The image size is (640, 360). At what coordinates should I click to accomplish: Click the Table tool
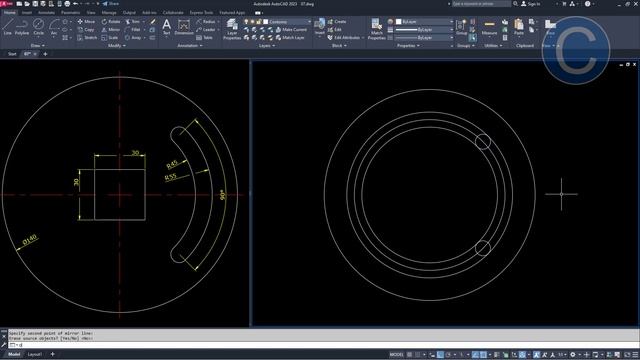tap(204, 38)
